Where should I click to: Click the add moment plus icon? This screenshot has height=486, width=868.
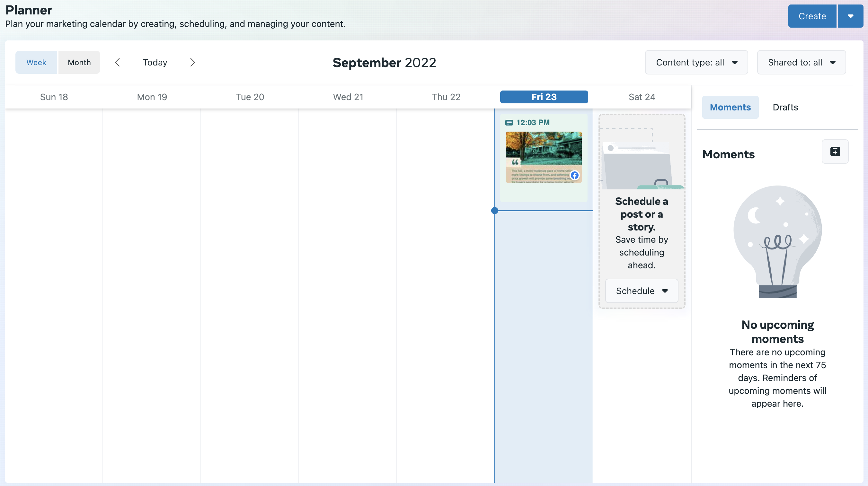click(835, 152)
